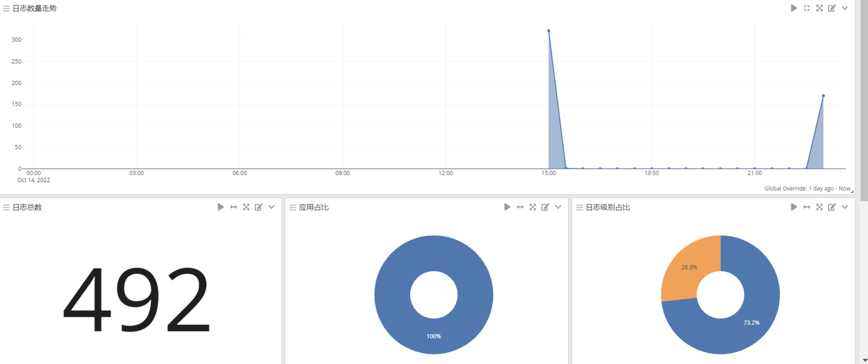Click the 15:00 peak data point
The width and height of the screenshot is (868, 364).
[549, 31]
